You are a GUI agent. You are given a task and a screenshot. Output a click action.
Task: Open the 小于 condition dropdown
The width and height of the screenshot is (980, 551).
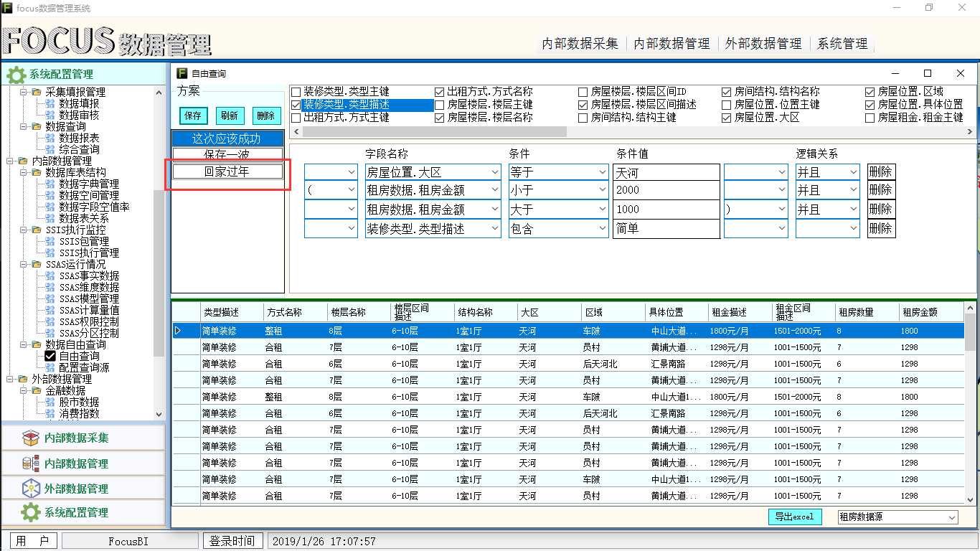click(602, 190)
